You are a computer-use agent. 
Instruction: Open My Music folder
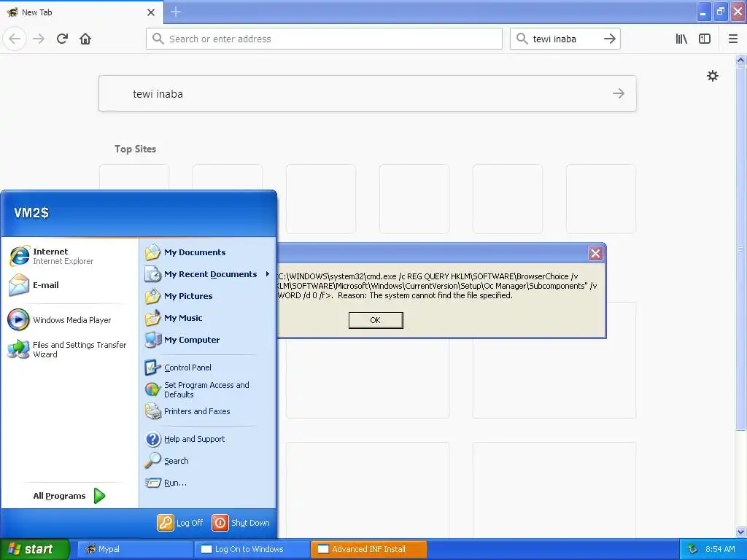coord(208,318)
